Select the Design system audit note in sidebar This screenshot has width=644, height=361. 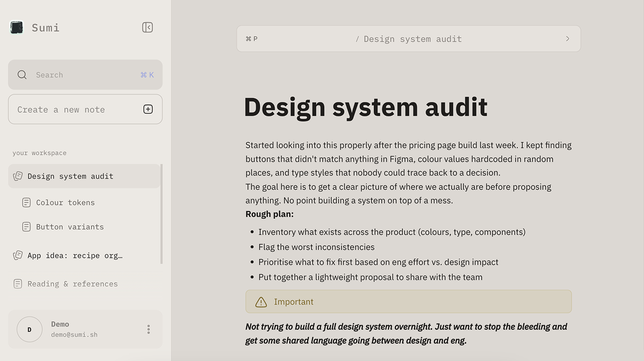click(x=70, y=176)
